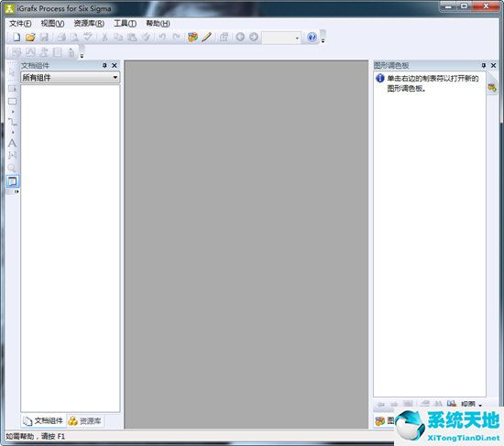Open the 工具(T) menu
Image resolution: width=504 pixels, height=446 pixels.
pyautogui.click(x=125, y=24)
